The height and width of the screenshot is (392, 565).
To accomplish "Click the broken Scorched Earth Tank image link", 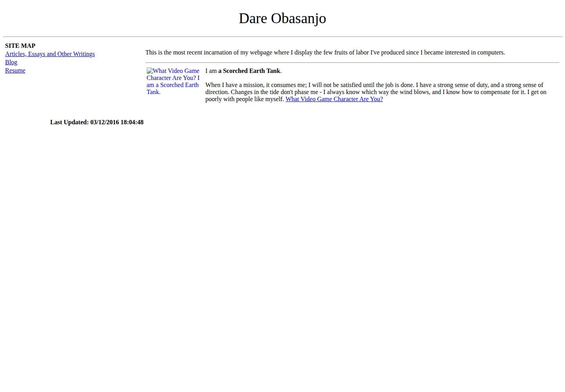I will (173, 82).
